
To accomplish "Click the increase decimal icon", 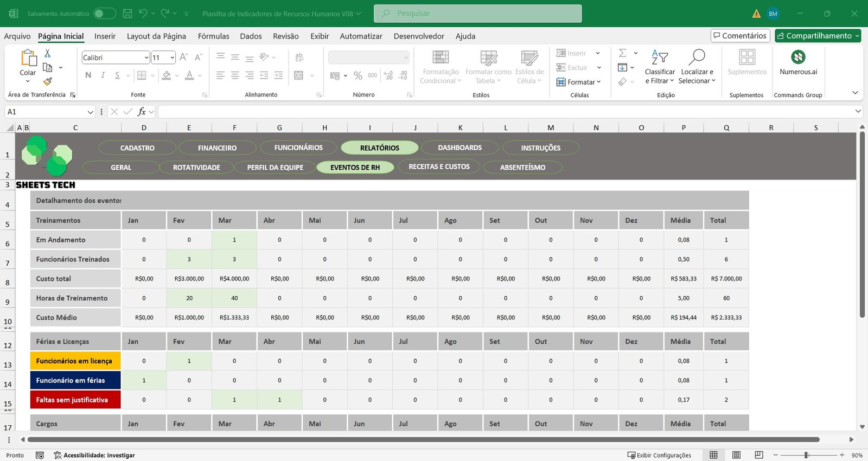I will coord(388,75).
